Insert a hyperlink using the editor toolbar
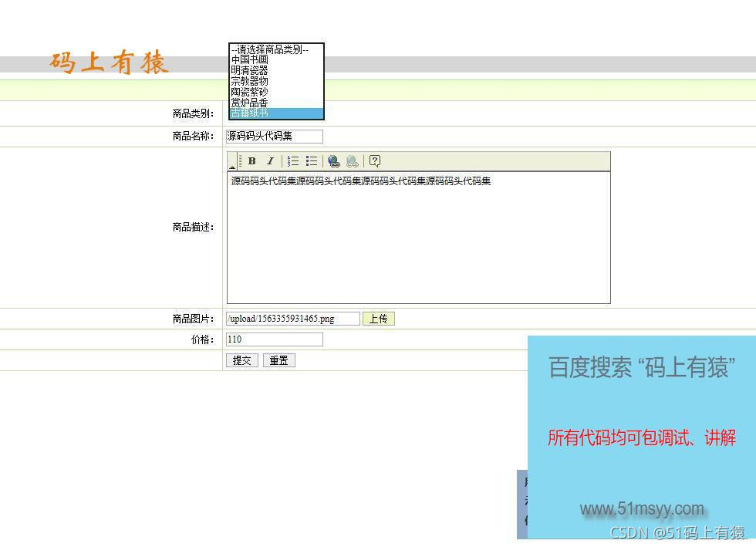Viewport: 756px width, 547px height. pos(333,160)
